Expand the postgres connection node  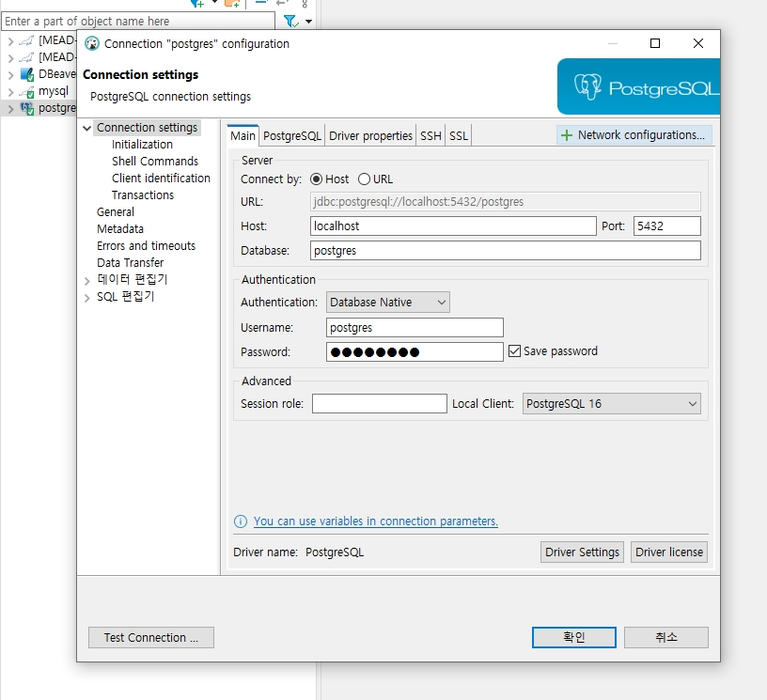pos(10,109)
